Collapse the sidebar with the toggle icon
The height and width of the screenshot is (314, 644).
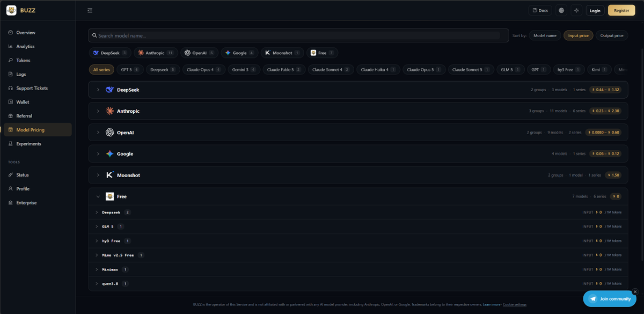[x=90, y=10]
